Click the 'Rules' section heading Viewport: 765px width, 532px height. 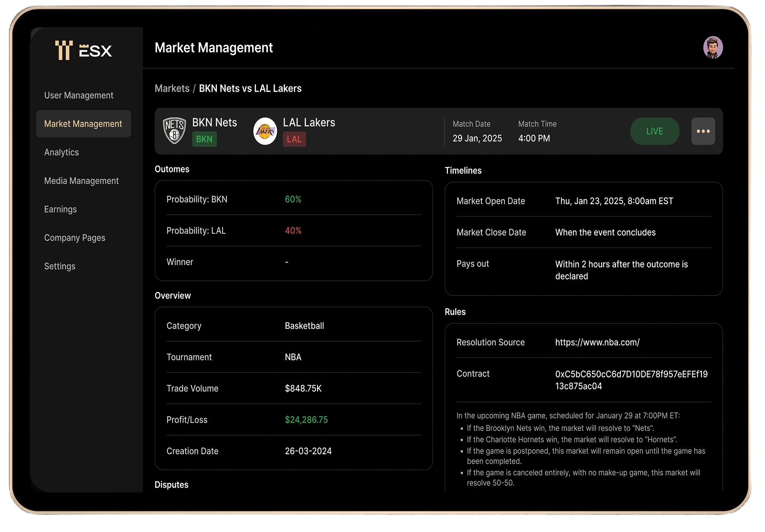(x=455, y=312)
